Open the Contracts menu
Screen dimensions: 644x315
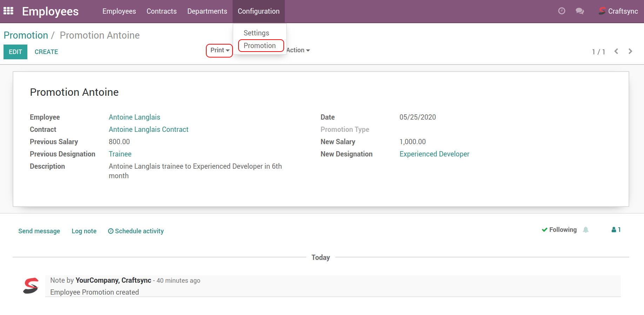161,11
